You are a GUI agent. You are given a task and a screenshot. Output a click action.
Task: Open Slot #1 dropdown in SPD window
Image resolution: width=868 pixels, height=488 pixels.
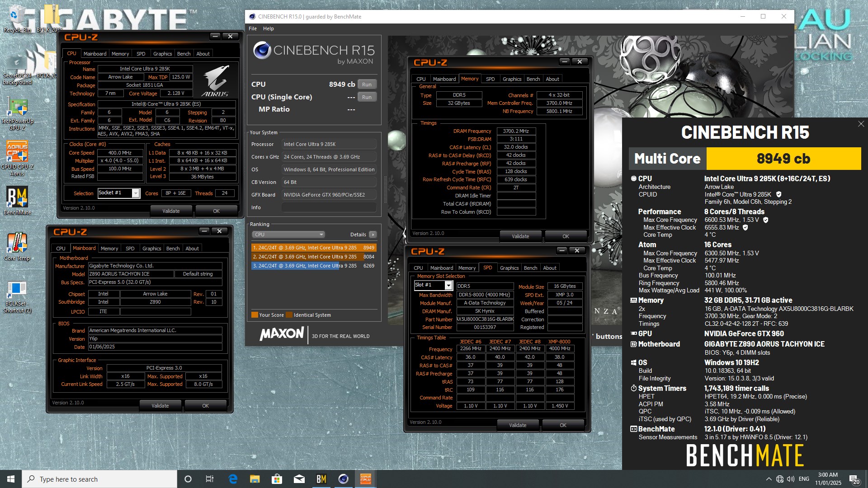coord(448,285)
